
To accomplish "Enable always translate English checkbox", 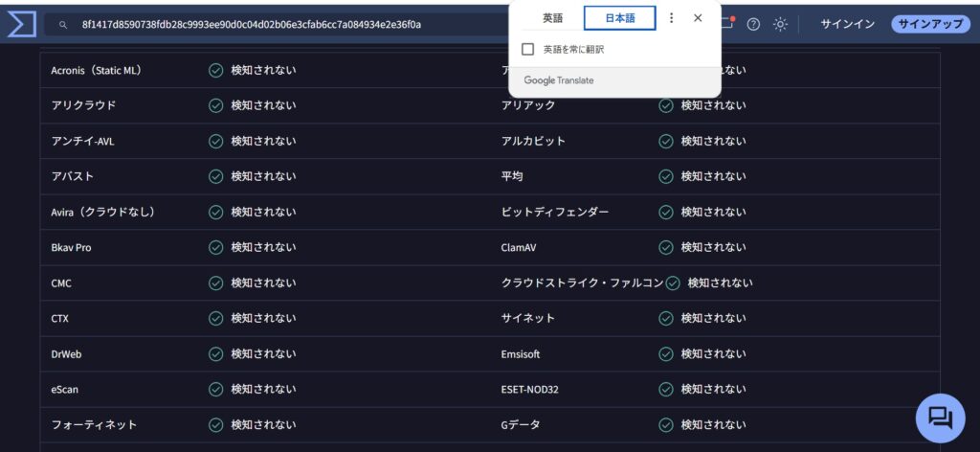I will tap(527, 50).
